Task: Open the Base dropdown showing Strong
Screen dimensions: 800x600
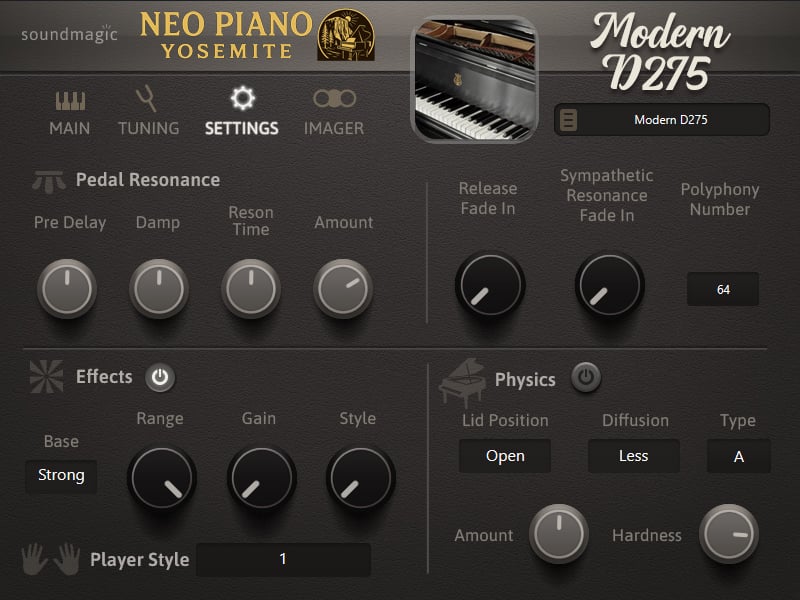Action: point(61,476)
